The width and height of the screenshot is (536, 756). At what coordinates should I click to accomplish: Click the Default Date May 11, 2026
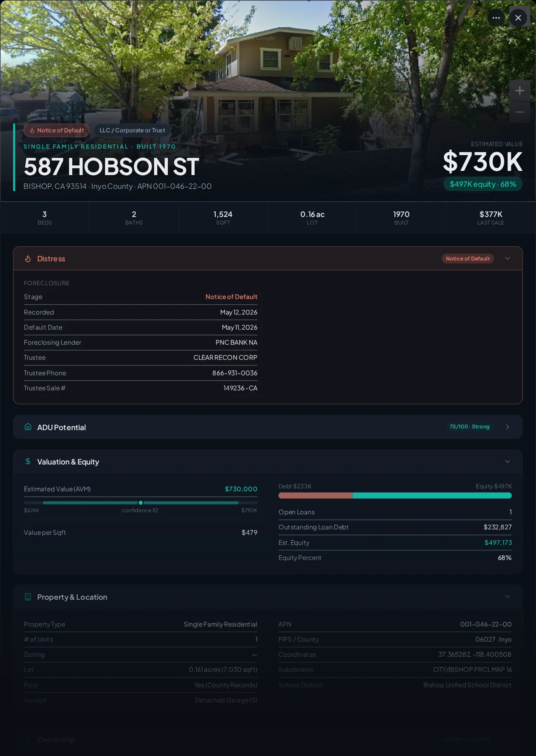(x=239, y=327)
